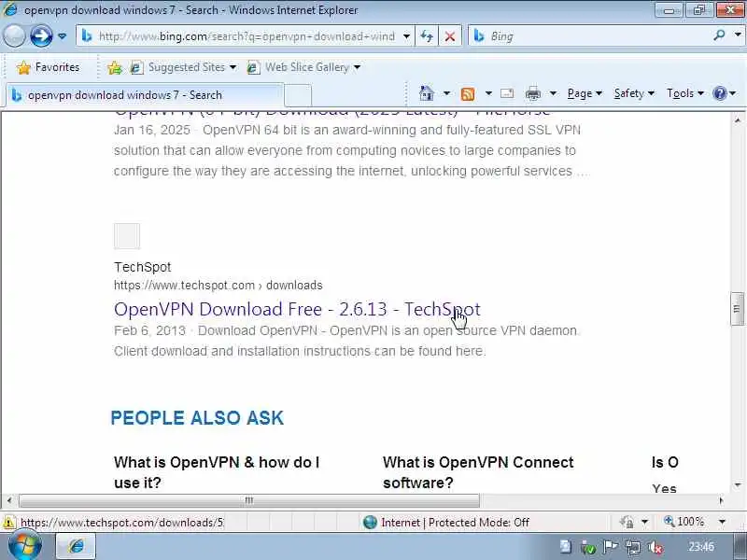Open the Page menu
This screenshot has height=560, width=747.
(585, 93)
